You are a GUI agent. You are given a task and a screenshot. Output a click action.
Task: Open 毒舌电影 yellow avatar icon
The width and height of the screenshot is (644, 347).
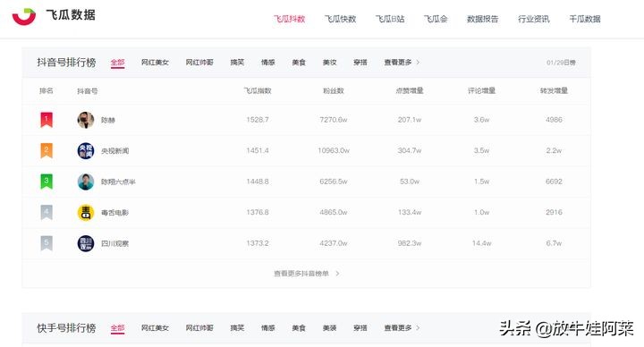click(86, 213)
